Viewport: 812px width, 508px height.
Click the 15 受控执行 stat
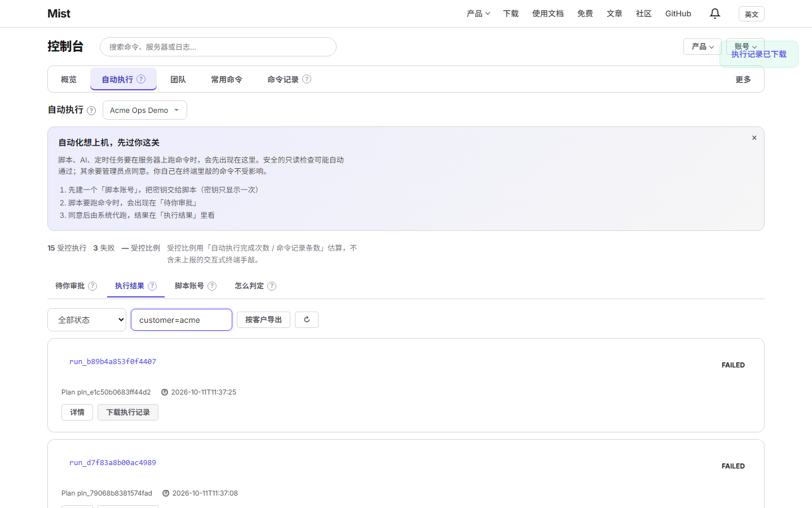pos(67,248)
